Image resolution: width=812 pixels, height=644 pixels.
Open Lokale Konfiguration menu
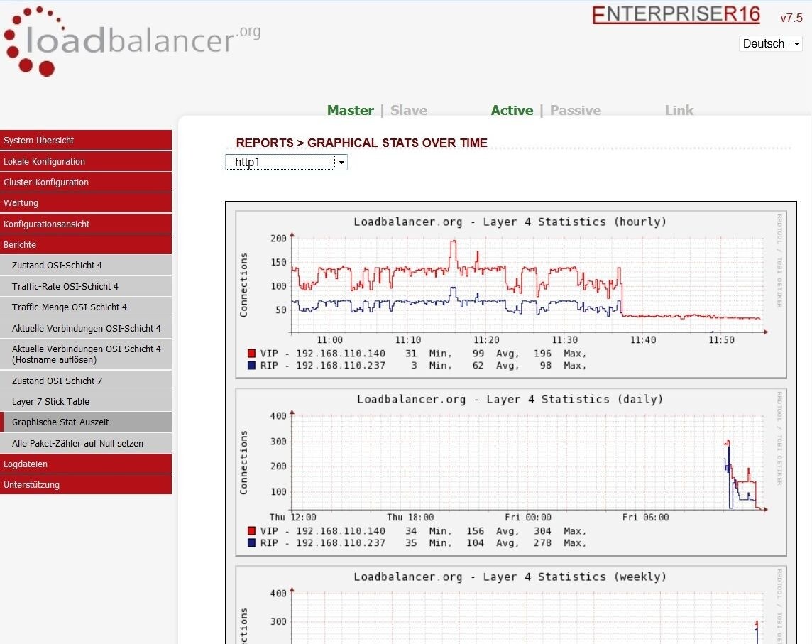86,162
